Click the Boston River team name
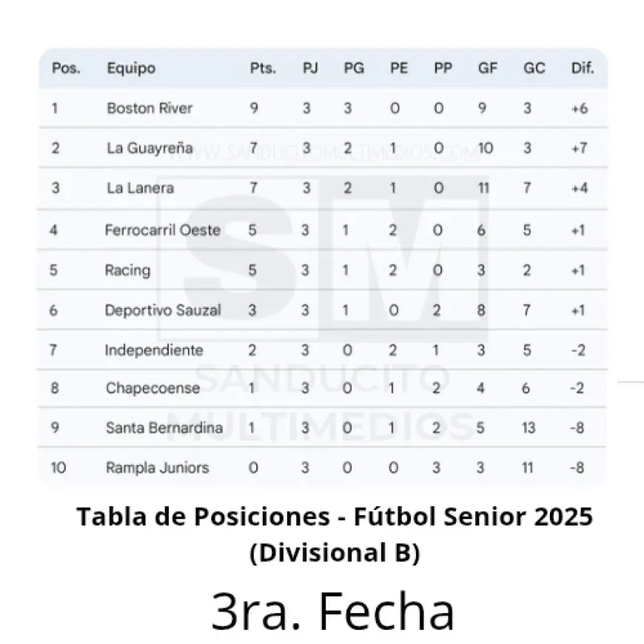 point(150,108)
